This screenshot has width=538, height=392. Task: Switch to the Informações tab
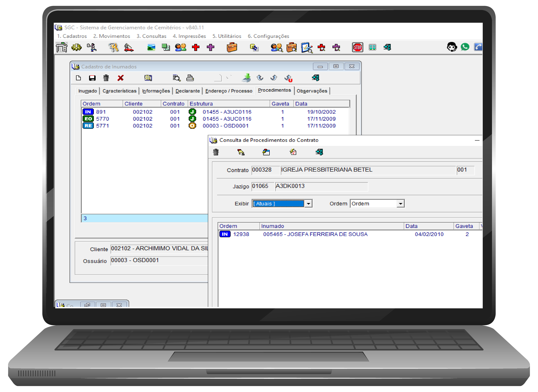(156, 91)
